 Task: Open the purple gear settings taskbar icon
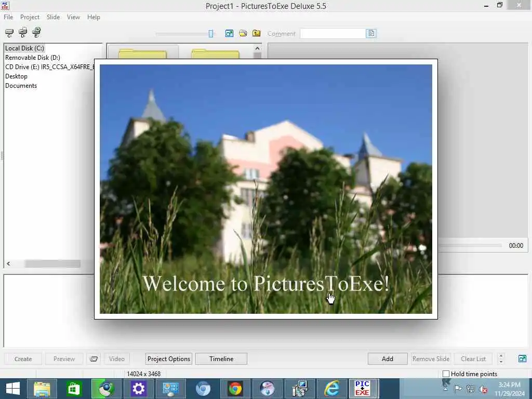[138, 389]
